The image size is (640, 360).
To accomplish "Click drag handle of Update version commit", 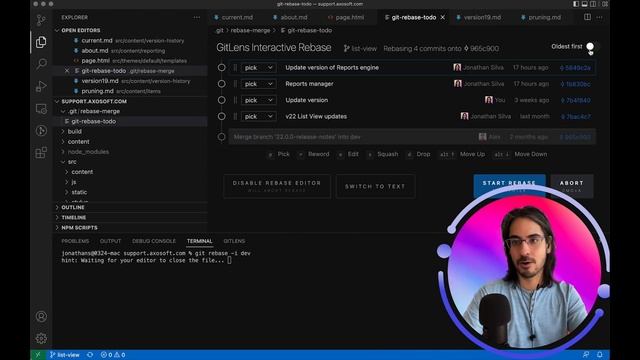I will pos(235,100).
